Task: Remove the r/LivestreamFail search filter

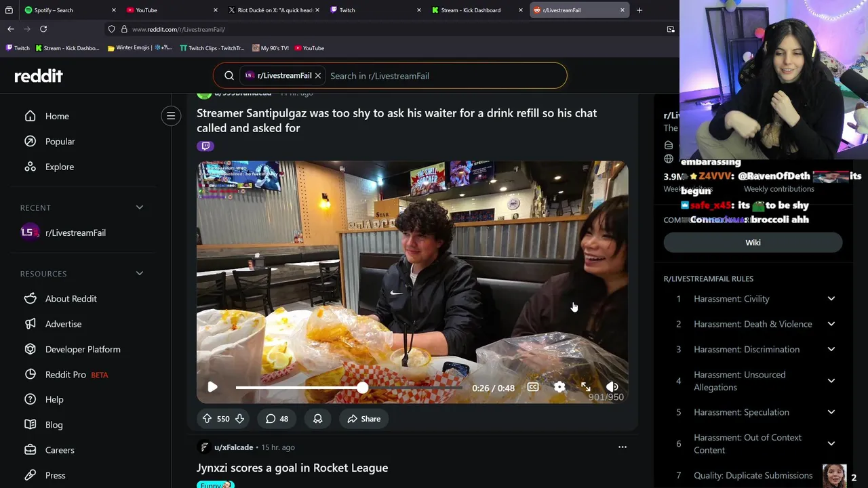Action: coord(317,76)
